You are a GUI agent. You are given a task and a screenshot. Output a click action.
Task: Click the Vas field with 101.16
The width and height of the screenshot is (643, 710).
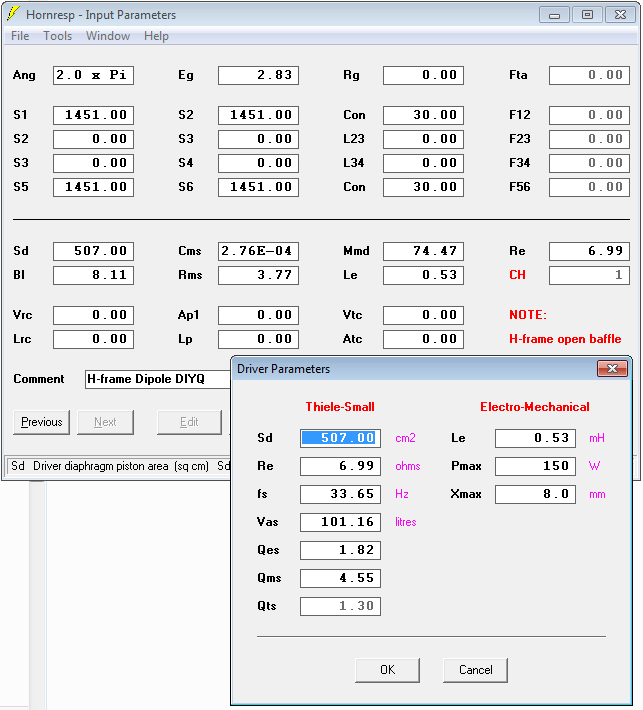pos(341,522)
